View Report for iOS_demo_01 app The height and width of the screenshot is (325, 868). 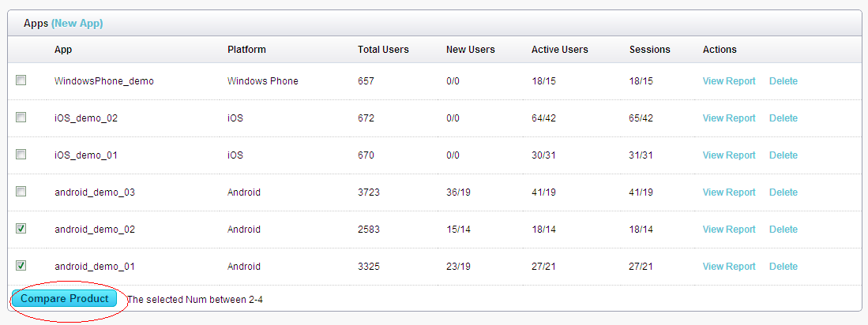point(729,155)
